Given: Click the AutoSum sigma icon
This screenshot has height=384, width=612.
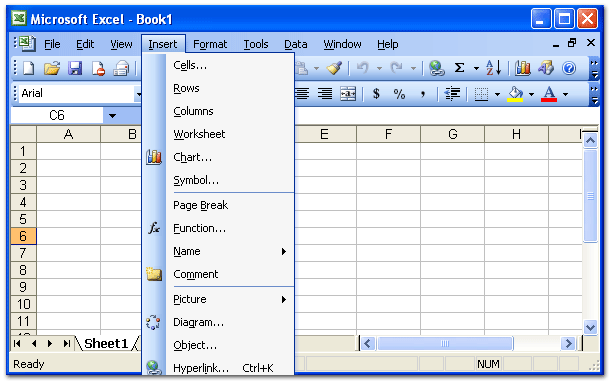Looking at the screenshot, I should pos(460,68).
